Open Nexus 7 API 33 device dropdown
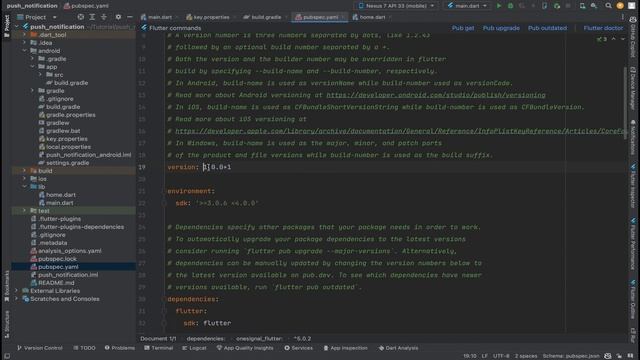Image resolution: width=640 pixels, height=360 pixels. coord(396,6)
